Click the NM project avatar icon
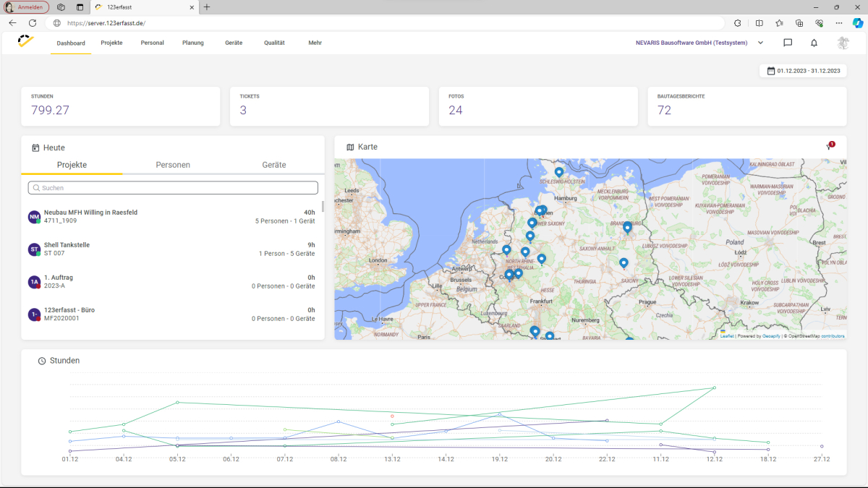 point(34,217)
